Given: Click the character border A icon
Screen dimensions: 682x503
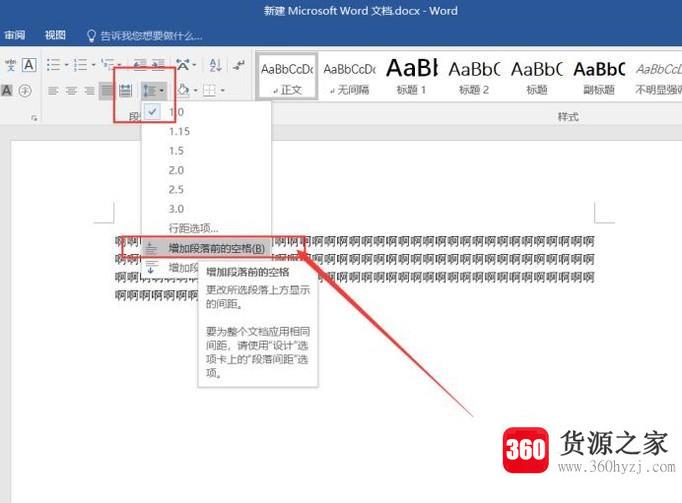Looking at the screenshot, I should (x=29, y=65).
